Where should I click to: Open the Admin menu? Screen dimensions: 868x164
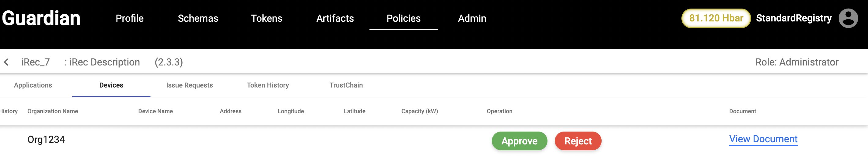click(x=472, y=19)
